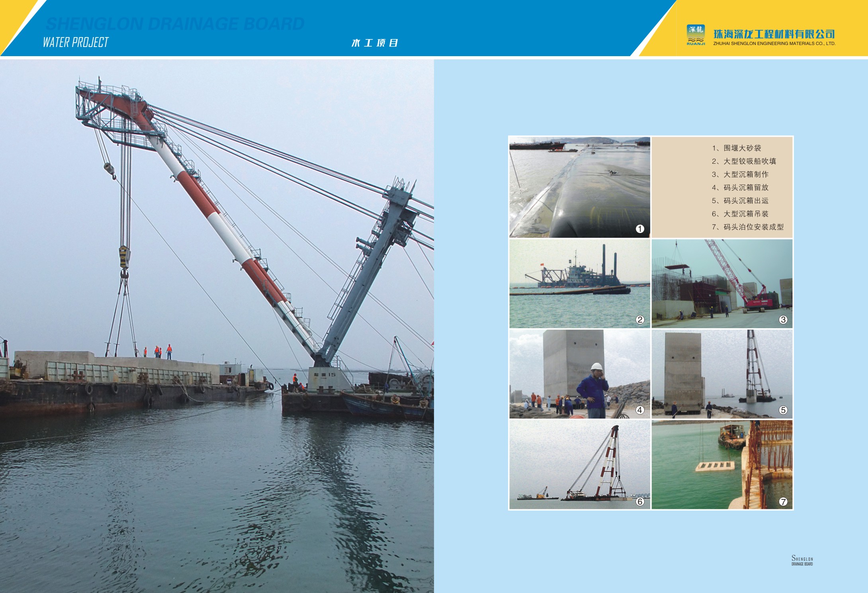Click legend item 7 码头泊位安装成型
This screenshot has height=593, width=868.
747,227
